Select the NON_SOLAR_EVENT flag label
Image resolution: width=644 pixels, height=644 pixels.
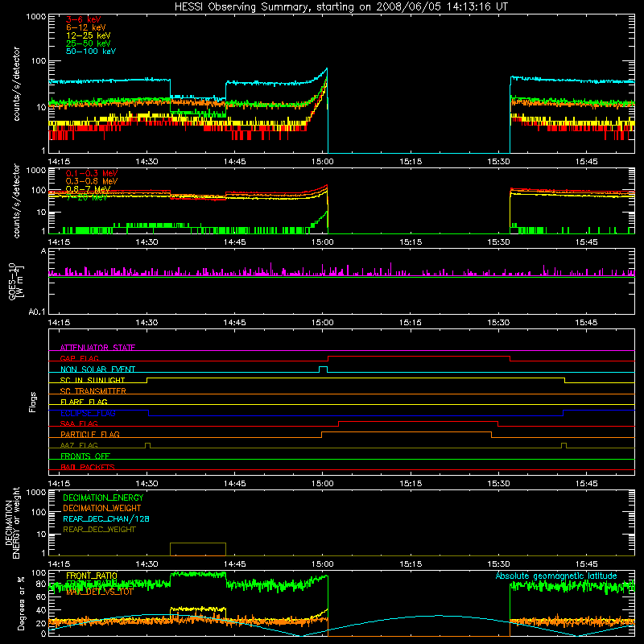[97, 369]
